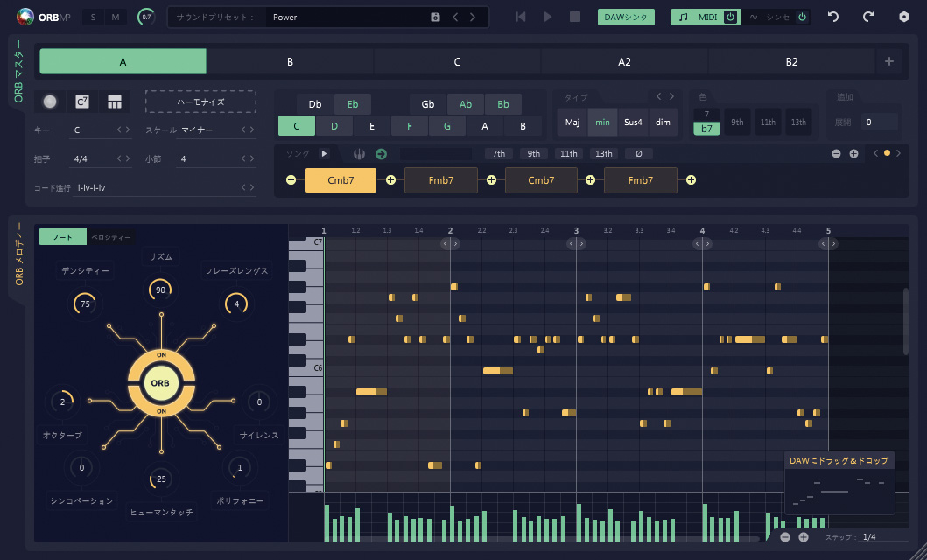The height and width of the screenshot is (560, 927).
Task: Insert chord after the last Fmb7
Action: tap(691, 180)
